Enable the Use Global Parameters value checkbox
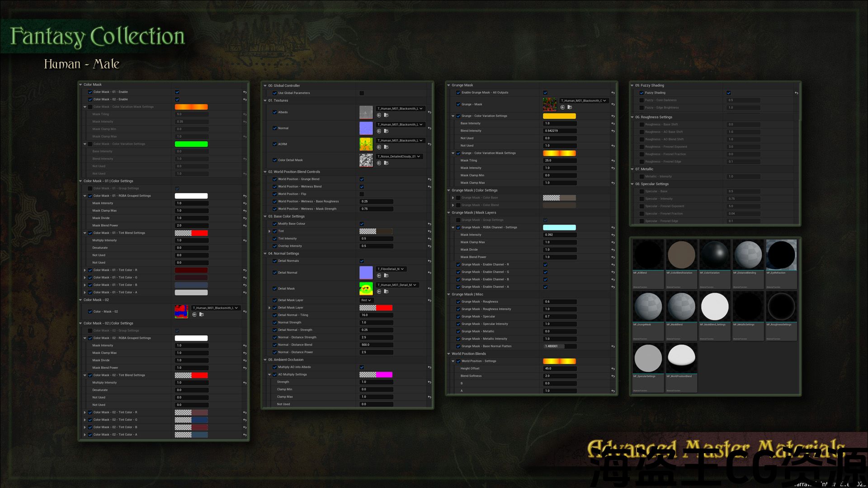Image resolution: width=868 pixels, height=488 pixels. 362,93
